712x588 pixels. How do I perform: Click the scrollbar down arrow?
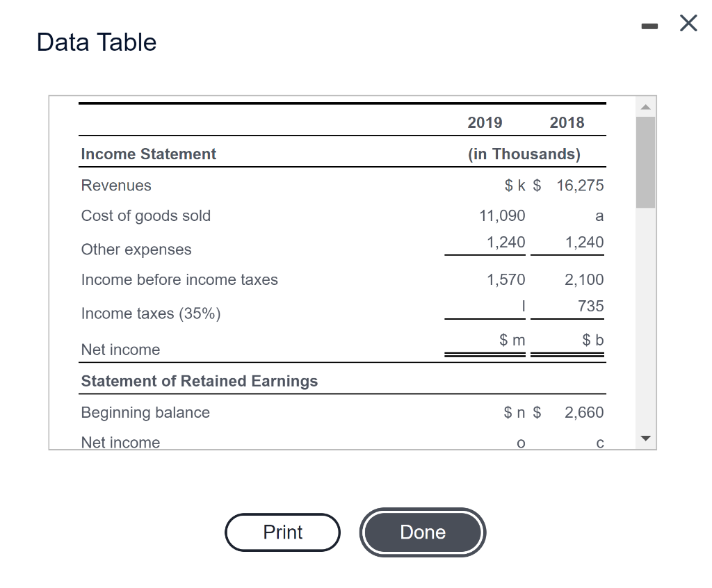click(x=645, y=438)
